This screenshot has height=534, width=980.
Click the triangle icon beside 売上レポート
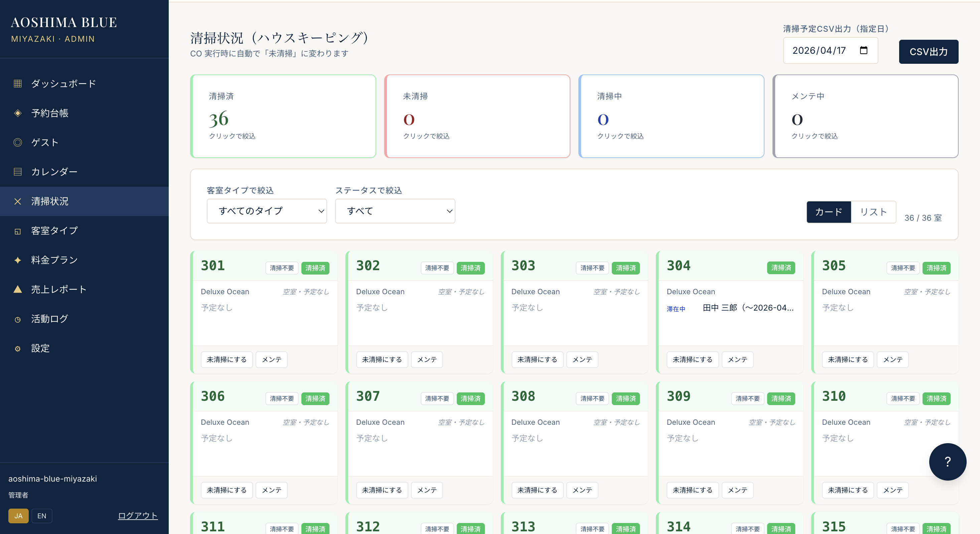pos(17,289)
